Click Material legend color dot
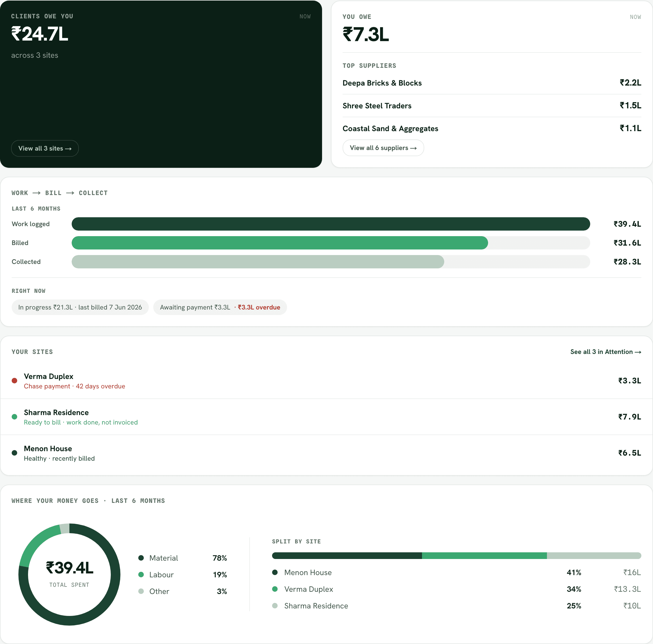 click(141, 558)
